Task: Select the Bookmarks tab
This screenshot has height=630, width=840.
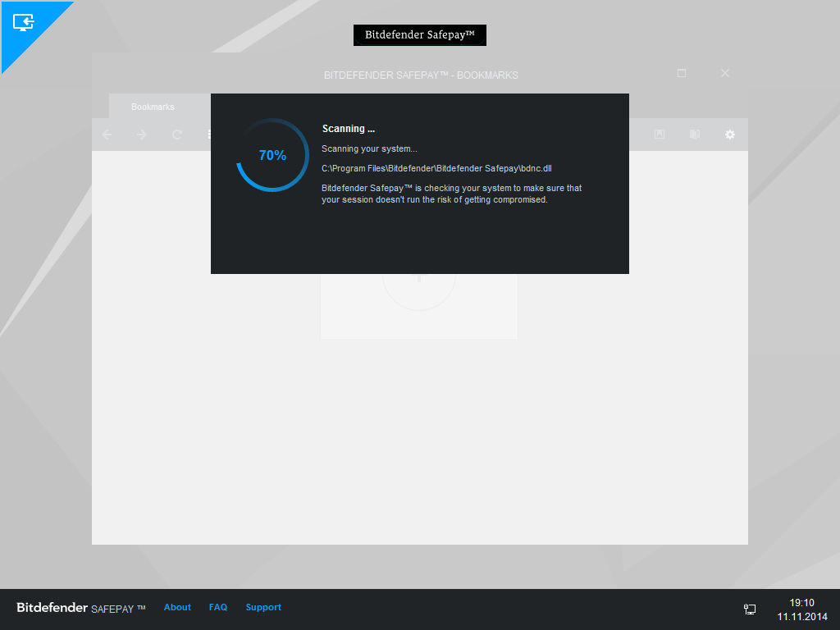Action: click(160, 106)
